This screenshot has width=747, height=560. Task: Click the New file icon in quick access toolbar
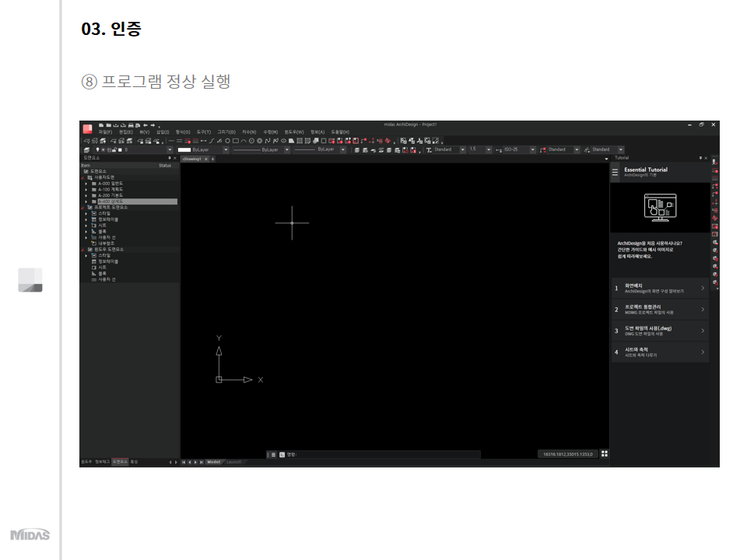pos(101,125)
